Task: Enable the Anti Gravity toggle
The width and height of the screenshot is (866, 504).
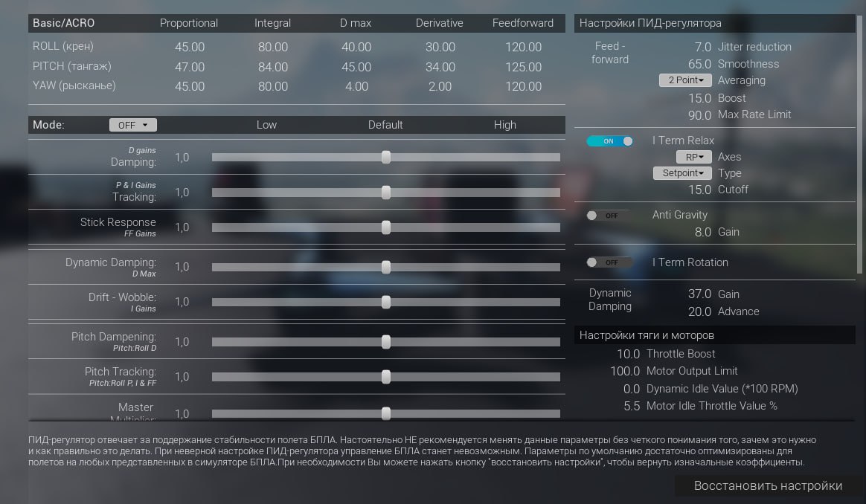Action: point(609,216)
